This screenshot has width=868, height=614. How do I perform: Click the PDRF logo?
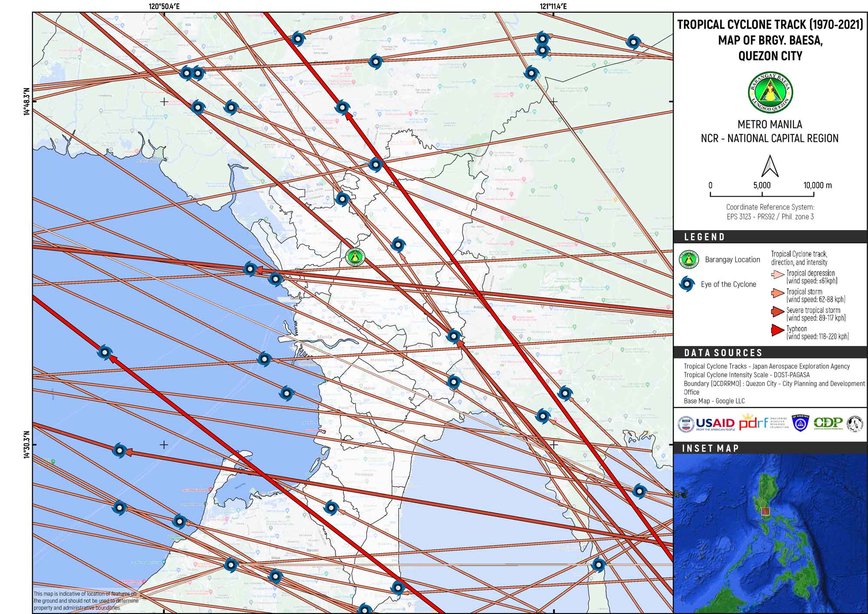[753, 423]
